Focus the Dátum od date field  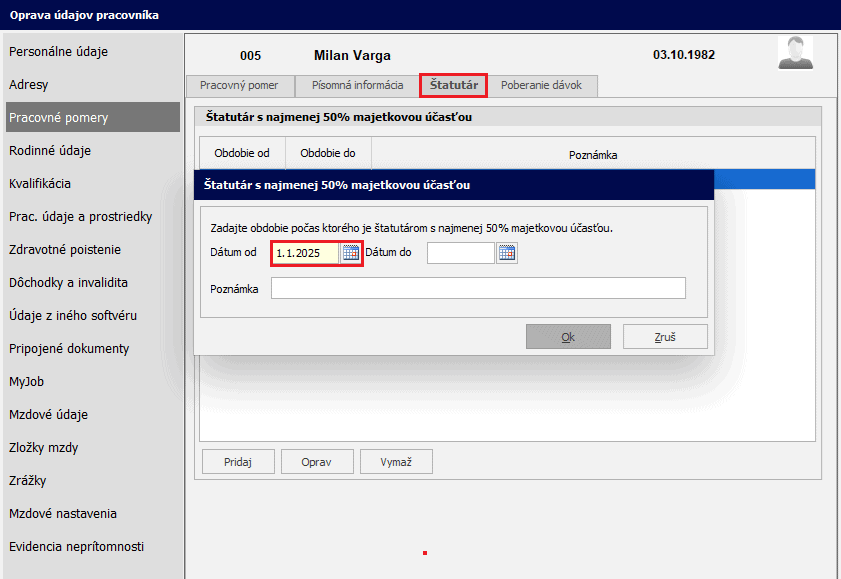305,253
